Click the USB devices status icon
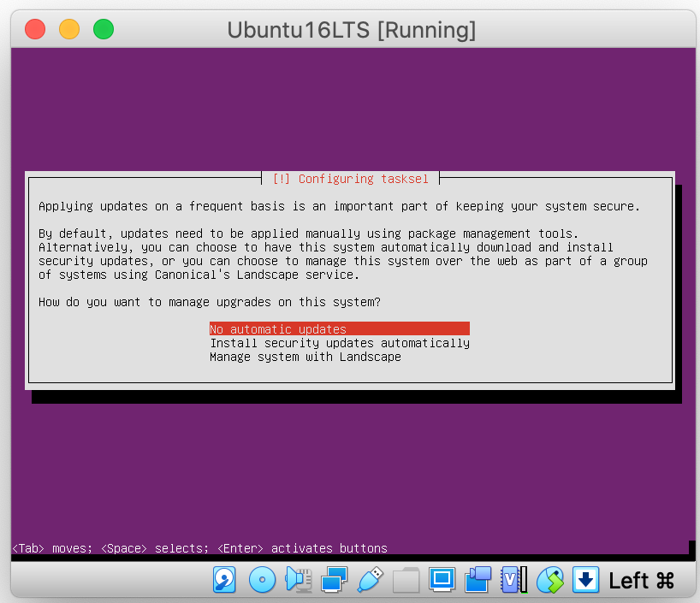The height and width of the screenshot is (603, 700). tap(370, 580)
